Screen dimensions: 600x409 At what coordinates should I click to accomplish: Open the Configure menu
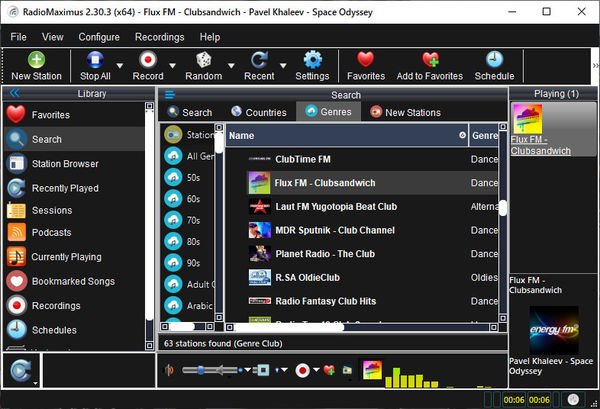pyautogui.click(x=99, y=37)
